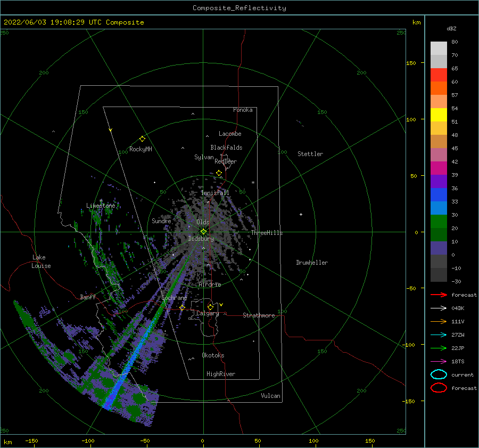
Task: Click the white 04DK arrow symbol
Action: click(x=439, y=308)
